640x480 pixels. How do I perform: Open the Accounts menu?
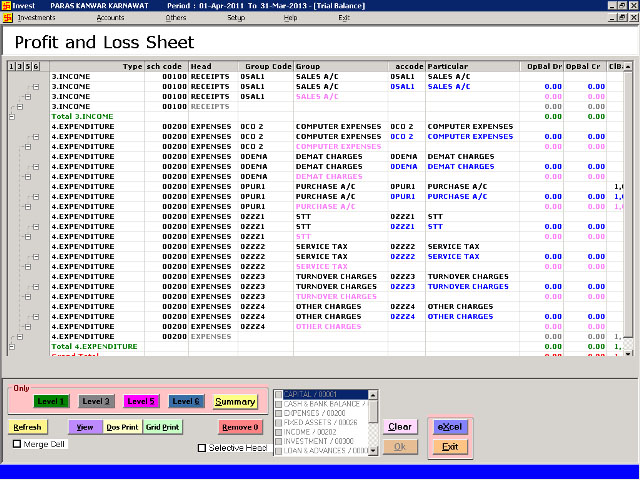(x=110, y=18)
